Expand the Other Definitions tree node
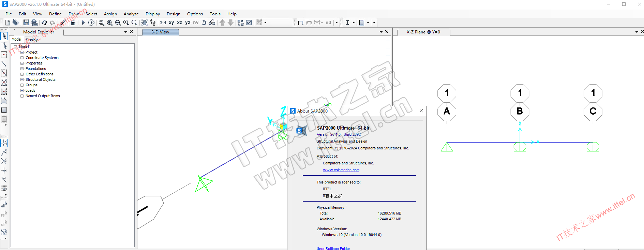 pos(22,74)
